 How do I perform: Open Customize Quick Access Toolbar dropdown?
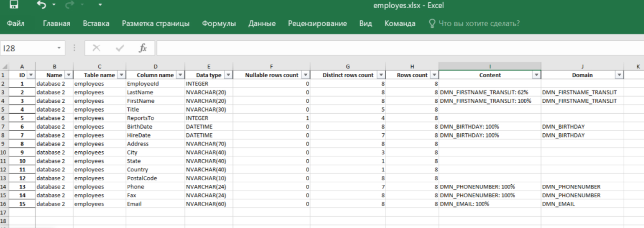coord(100,5)
